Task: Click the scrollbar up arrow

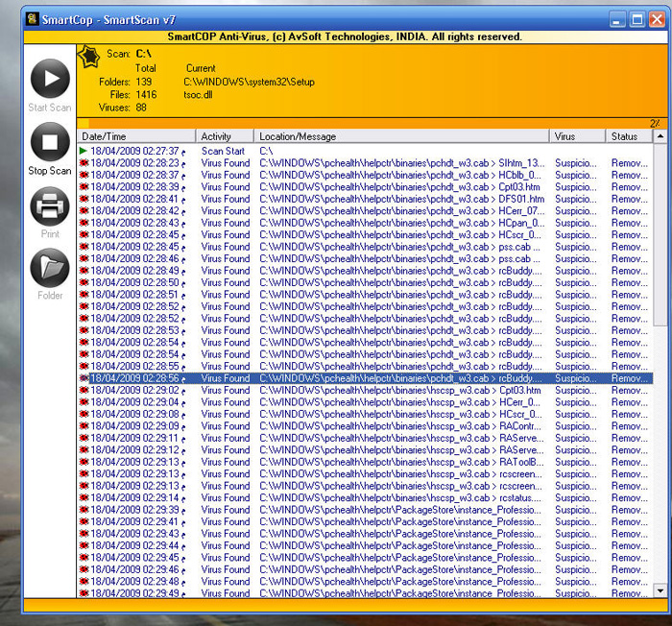Action: click(660, 136)
